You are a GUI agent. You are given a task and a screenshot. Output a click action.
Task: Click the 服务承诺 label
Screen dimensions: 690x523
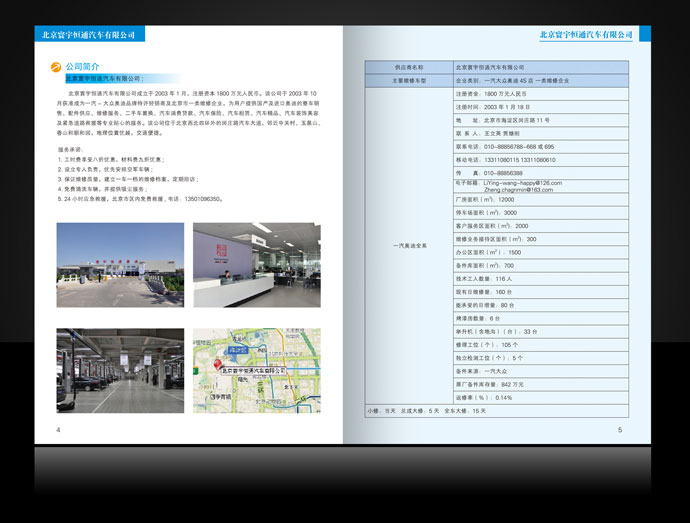coord(70,150)
